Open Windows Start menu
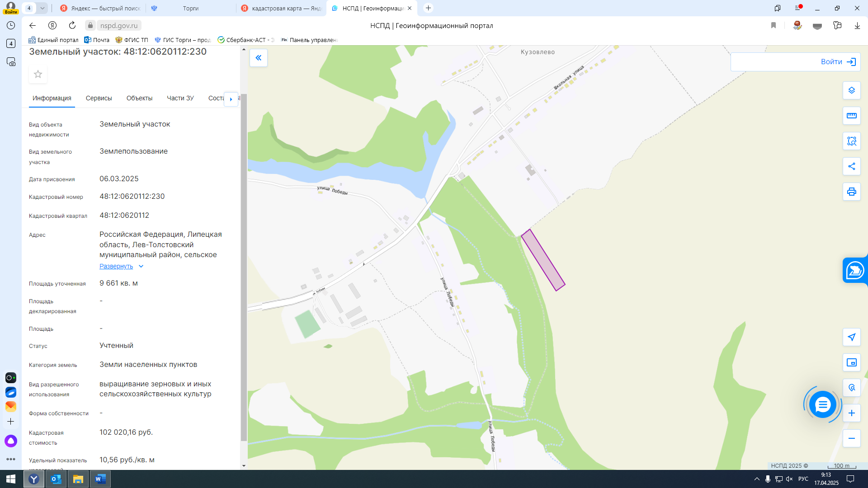Viewport: 868px width, 488px height. (11, 479)
